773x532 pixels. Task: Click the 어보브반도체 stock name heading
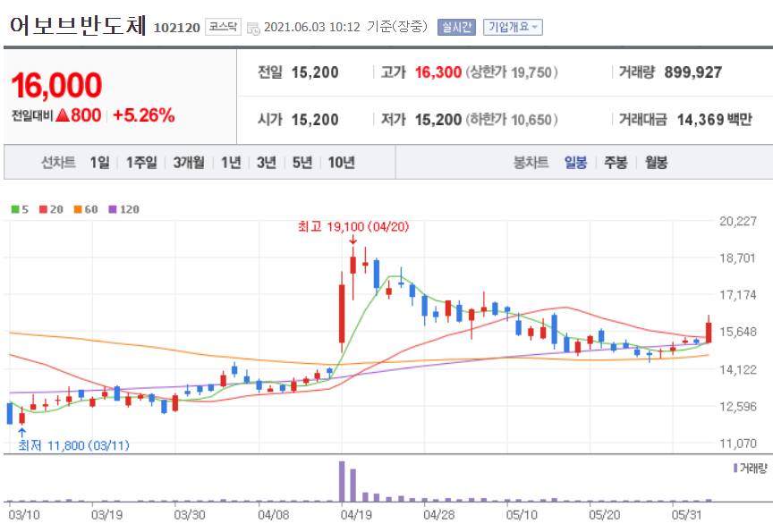tap(78, 25)
